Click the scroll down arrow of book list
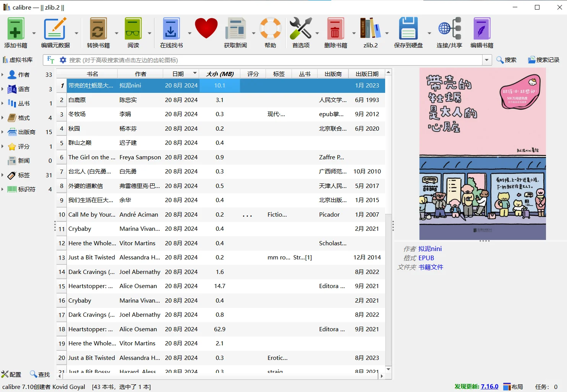Screen dimensions: 567x392 click(389, 369)
